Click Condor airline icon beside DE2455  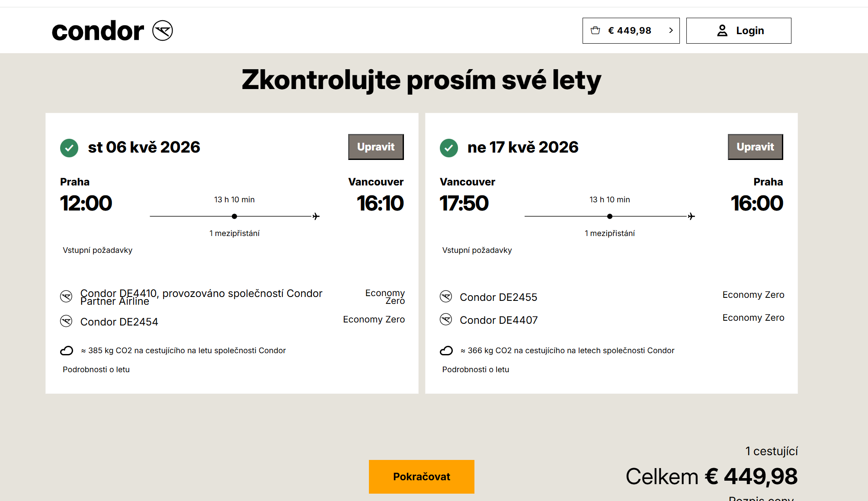click(445, 297)
